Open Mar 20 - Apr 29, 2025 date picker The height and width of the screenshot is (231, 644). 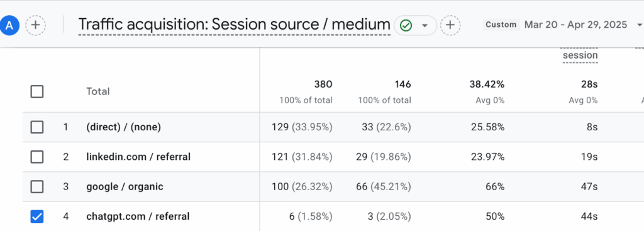coord(576,25)
